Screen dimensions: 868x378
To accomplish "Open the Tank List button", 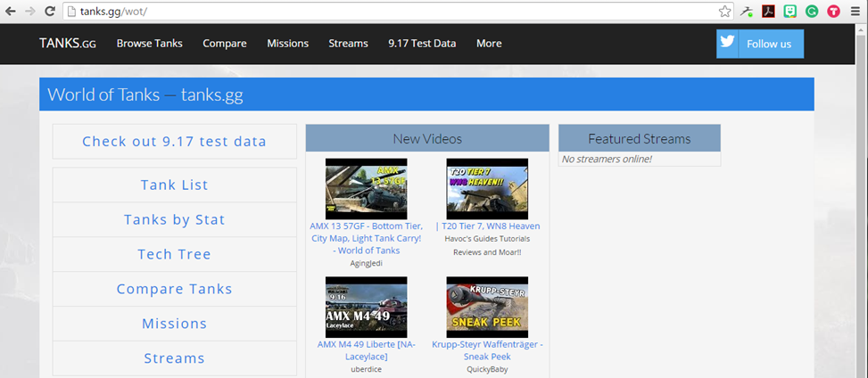I will pos(174,185).
